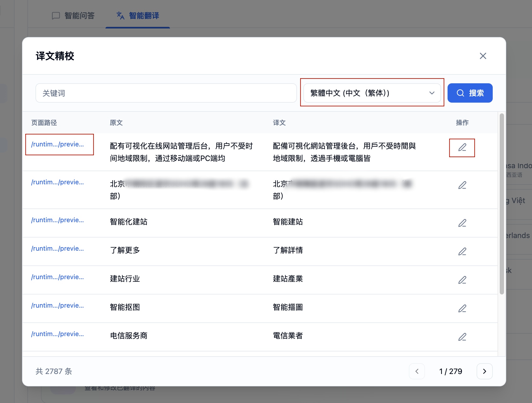Select the 智能翻译 translate icon beside the tab label
532x403 pixels.
(x=120, y=16)
